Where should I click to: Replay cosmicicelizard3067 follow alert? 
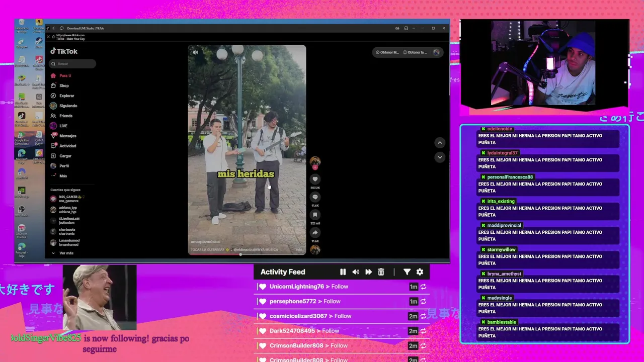pos(423,316)
